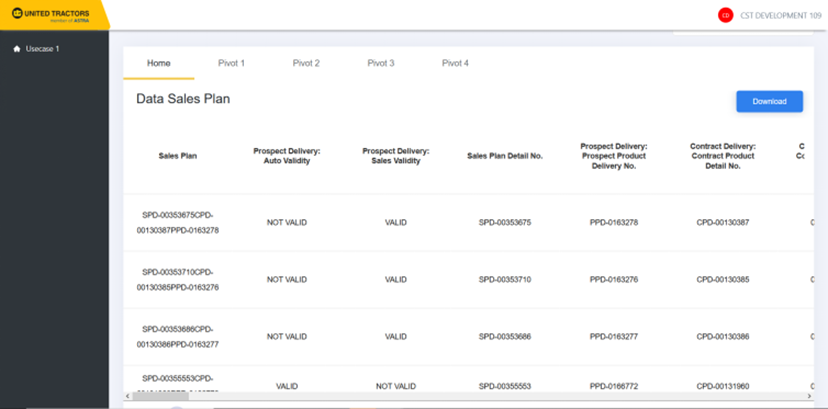Viewport: 828px width, 409px height.
Task: Click the Prospect Product Delivery No. header
Action: (614, 156)
